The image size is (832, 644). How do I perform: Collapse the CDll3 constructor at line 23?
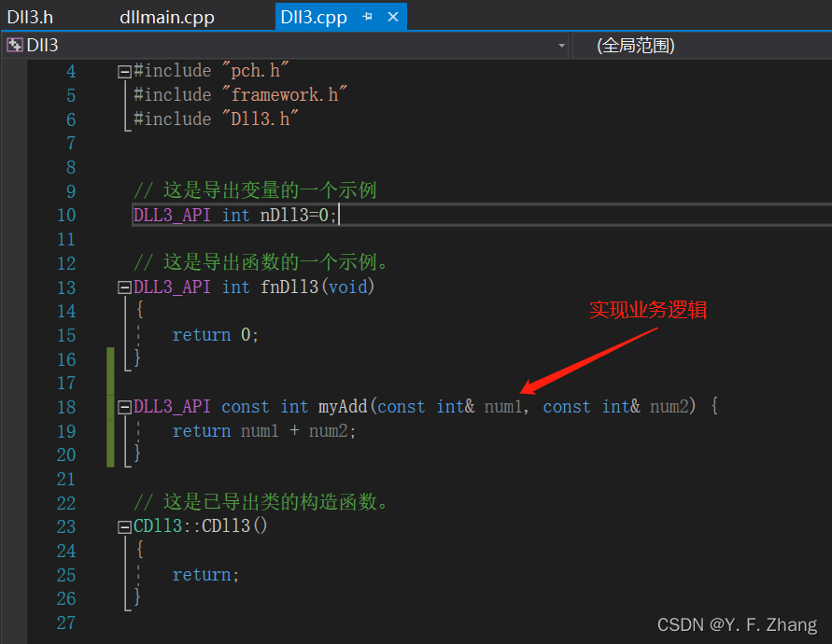click(x=124, y=526)
